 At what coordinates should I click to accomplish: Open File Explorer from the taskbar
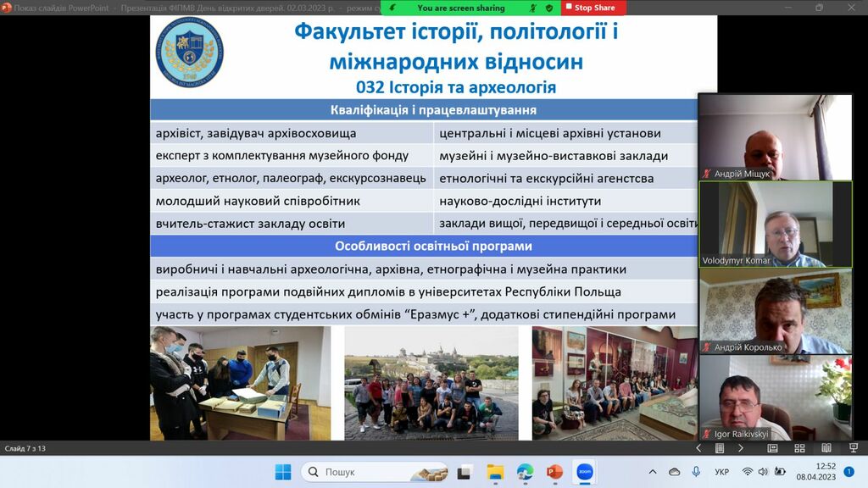(495, 472)
